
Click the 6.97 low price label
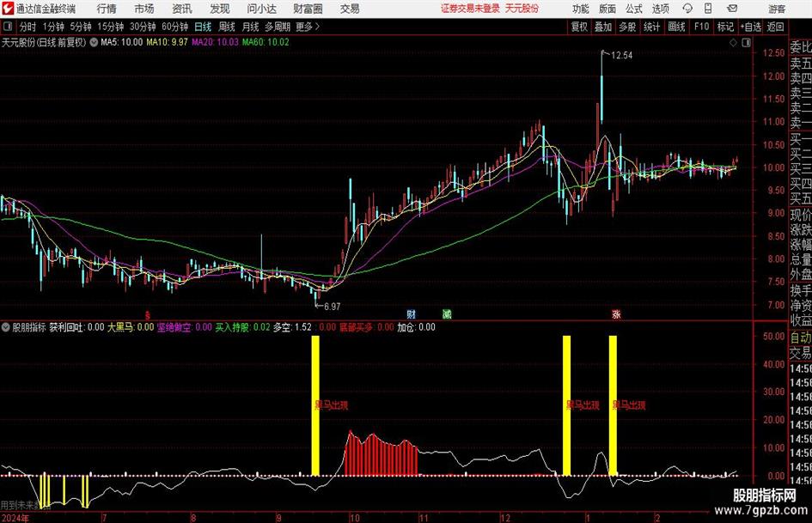click(x=332, y=307)
